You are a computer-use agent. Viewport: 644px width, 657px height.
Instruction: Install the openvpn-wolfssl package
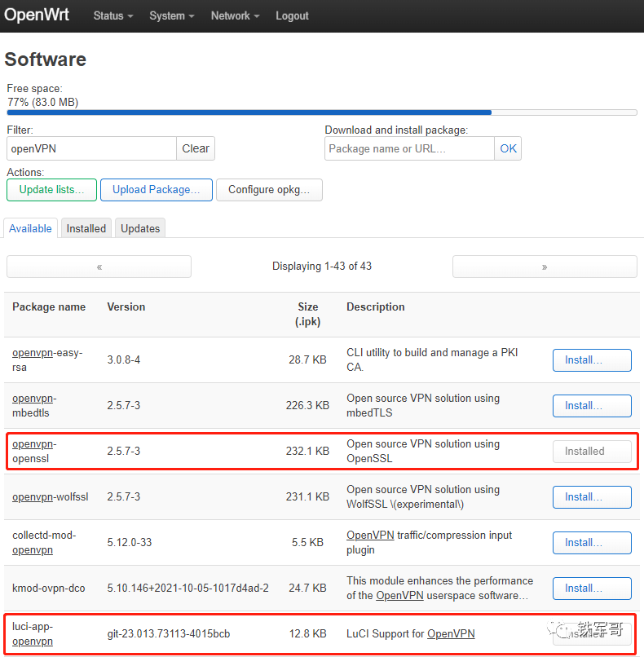tap(592, 497)
